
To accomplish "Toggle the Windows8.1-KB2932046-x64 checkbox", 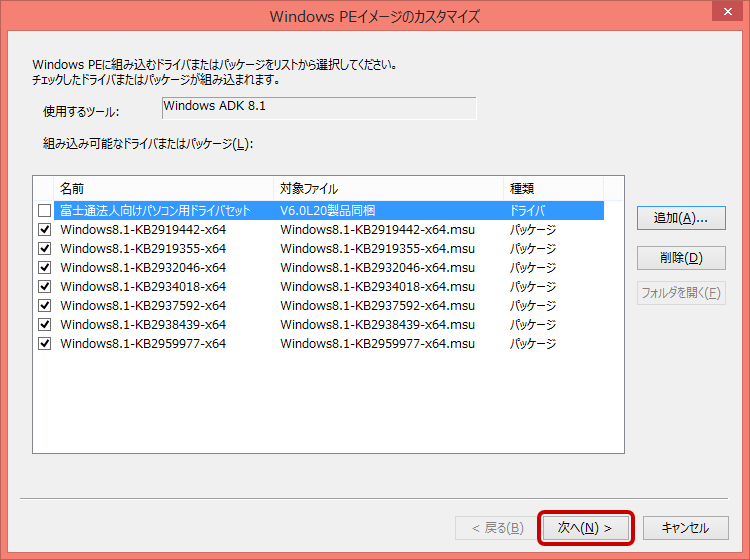I will [x=44, y=267].
